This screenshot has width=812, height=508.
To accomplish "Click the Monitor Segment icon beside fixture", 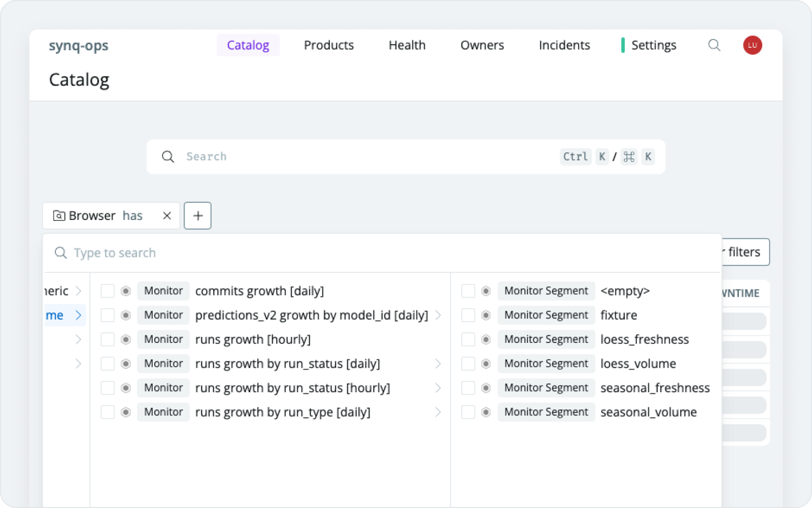I will coord(486,315).
